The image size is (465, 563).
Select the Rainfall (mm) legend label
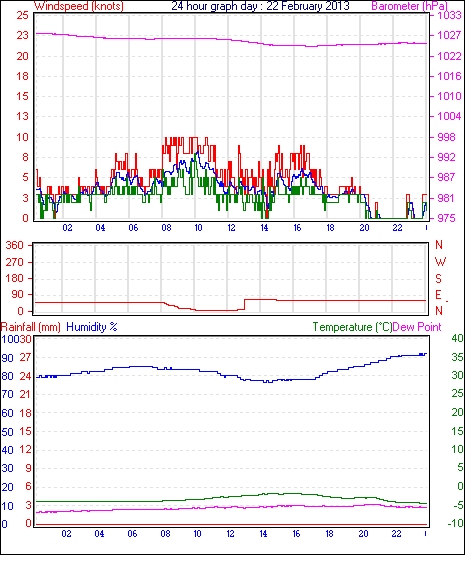click(x=31, y=327)
